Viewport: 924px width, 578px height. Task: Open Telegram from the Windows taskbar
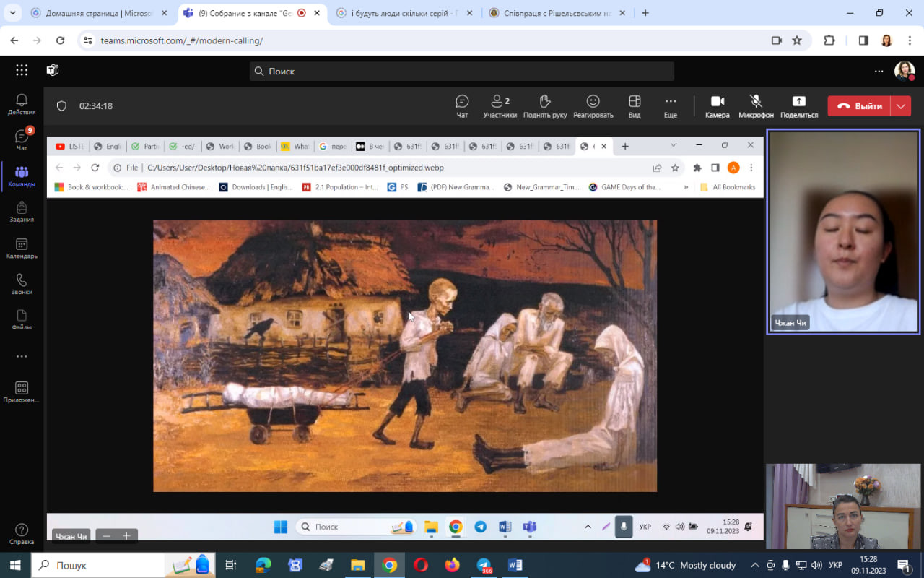(x=484, y=565)
